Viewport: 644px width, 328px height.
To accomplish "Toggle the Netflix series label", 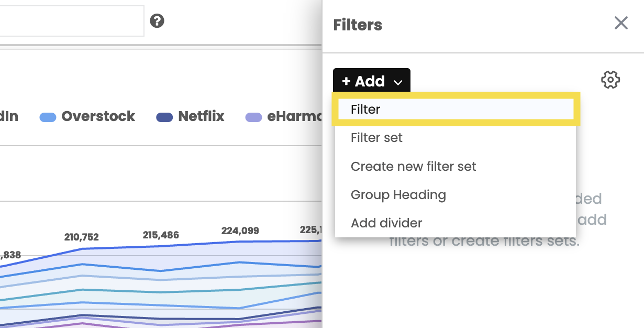I will point(201,116).
